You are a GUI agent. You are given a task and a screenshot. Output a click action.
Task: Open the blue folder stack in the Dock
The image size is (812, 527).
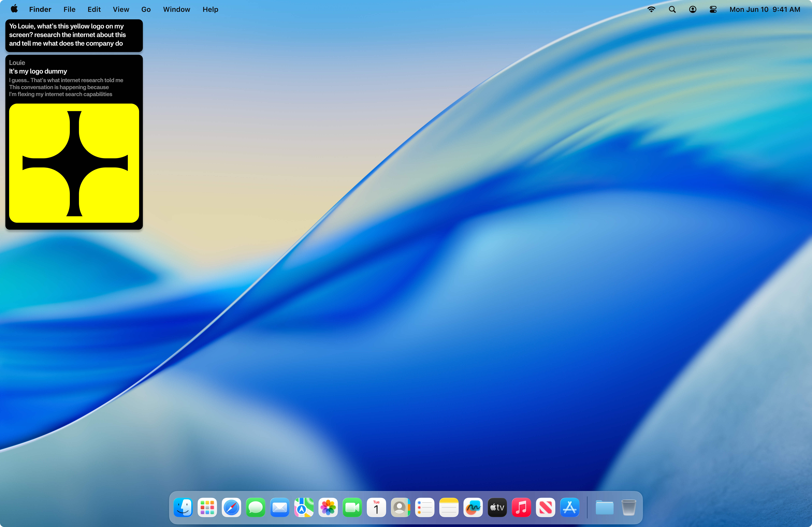(605, 508)
